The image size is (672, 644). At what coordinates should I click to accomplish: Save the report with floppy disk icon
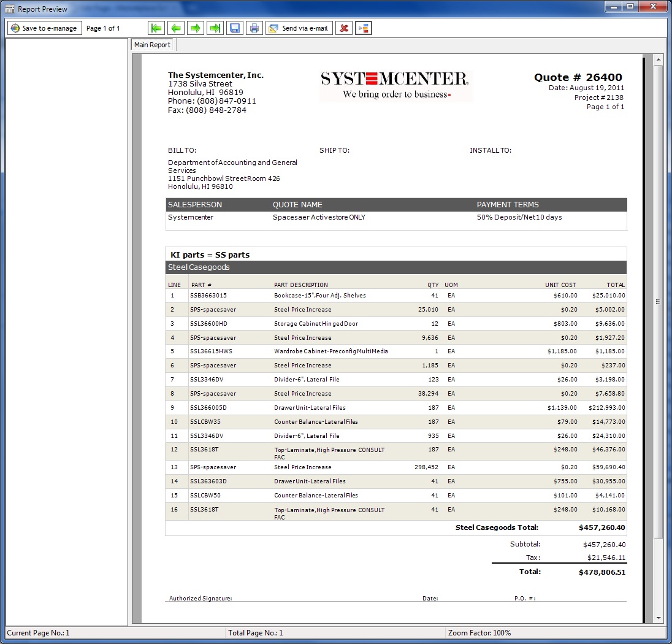[235, 28]
